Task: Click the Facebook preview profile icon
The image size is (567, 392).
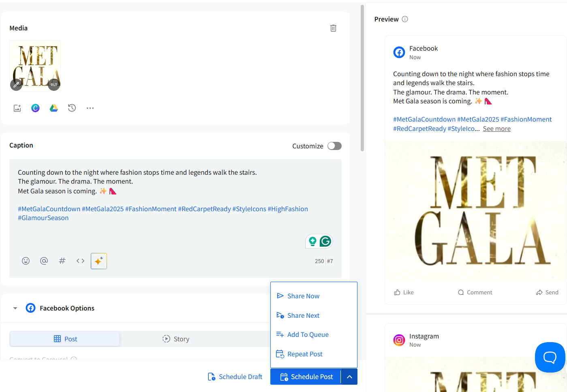Action: pyautogui.click(x=399, y=52)
